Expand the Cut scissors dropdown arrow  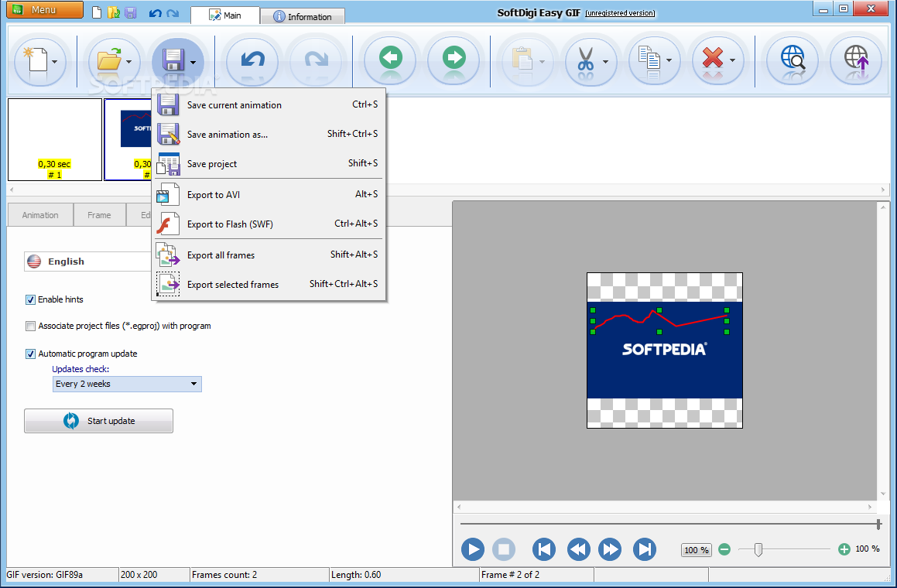pyautogui.click(x=605, y=62)
